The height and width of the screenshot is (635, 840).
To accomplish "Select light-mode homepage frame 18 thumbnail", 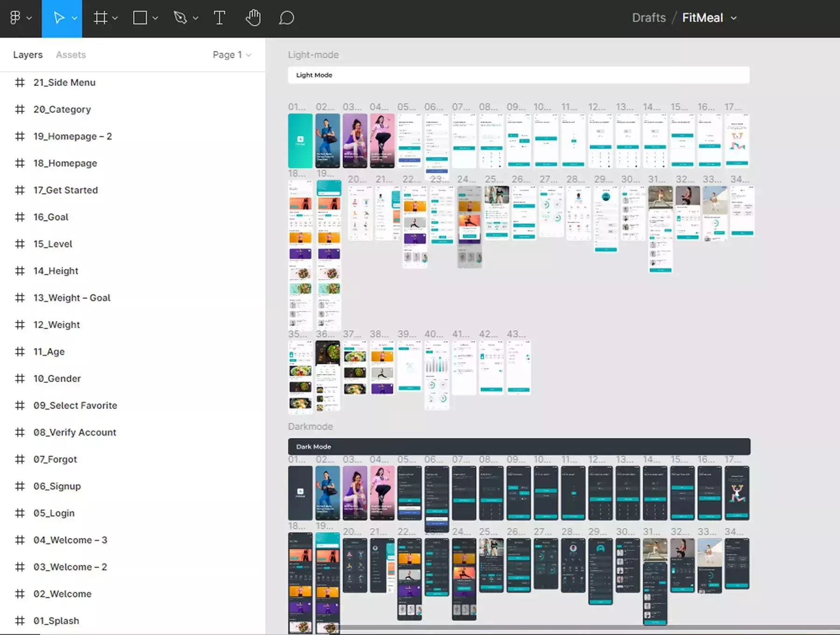I will pos(300,255).
